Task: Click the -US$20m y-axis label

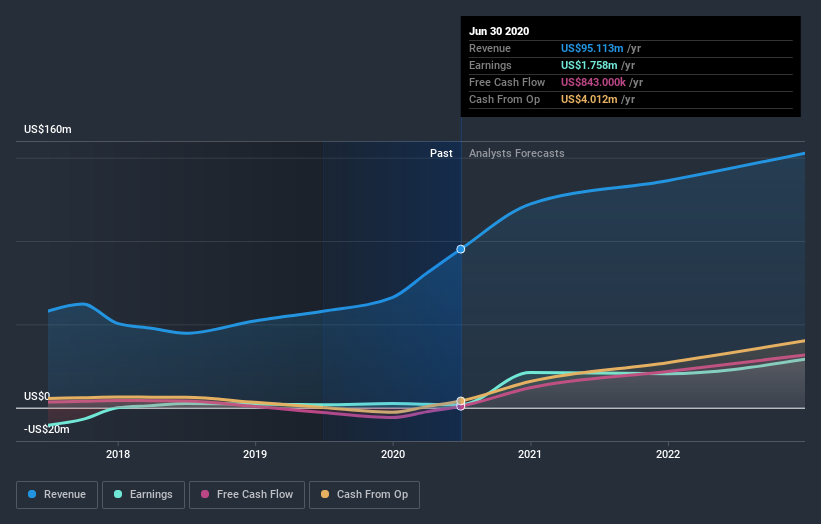Action: tap(47, 429)
